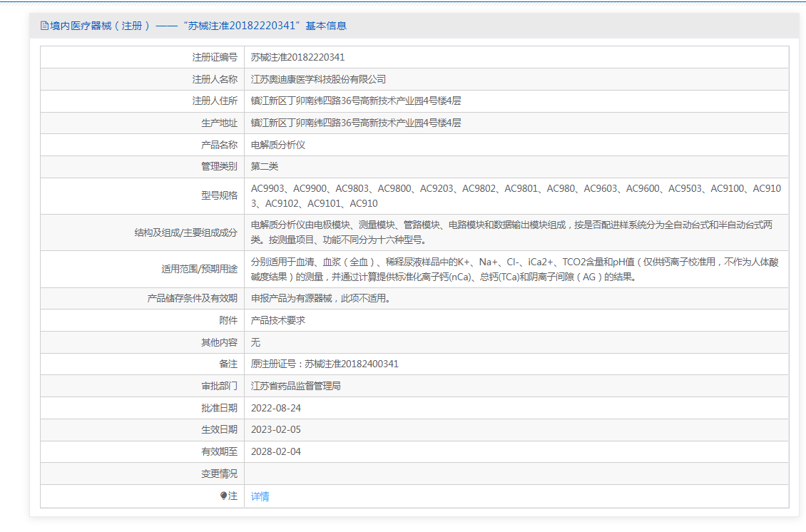The image size is (806, 532).
Task: Click the bulb icon beside 注
Action: [223, 496]
